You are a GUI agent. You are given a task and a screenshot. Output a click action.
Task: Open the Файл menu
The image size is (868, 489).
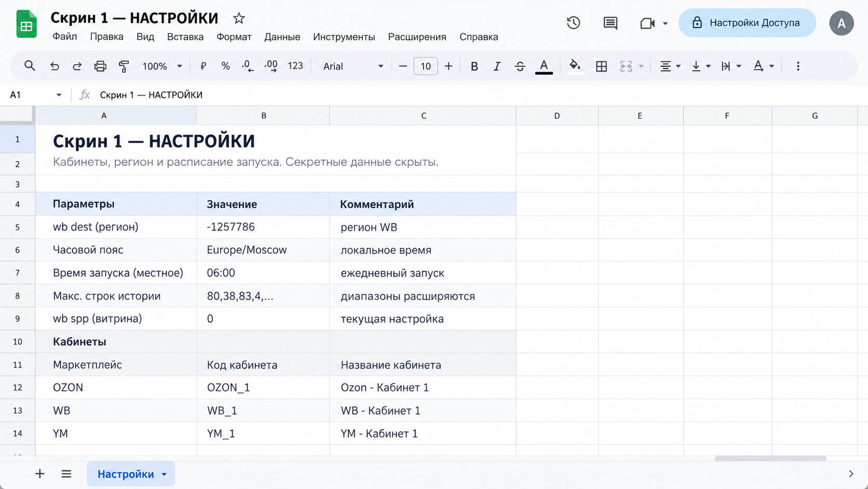[65, 36]
